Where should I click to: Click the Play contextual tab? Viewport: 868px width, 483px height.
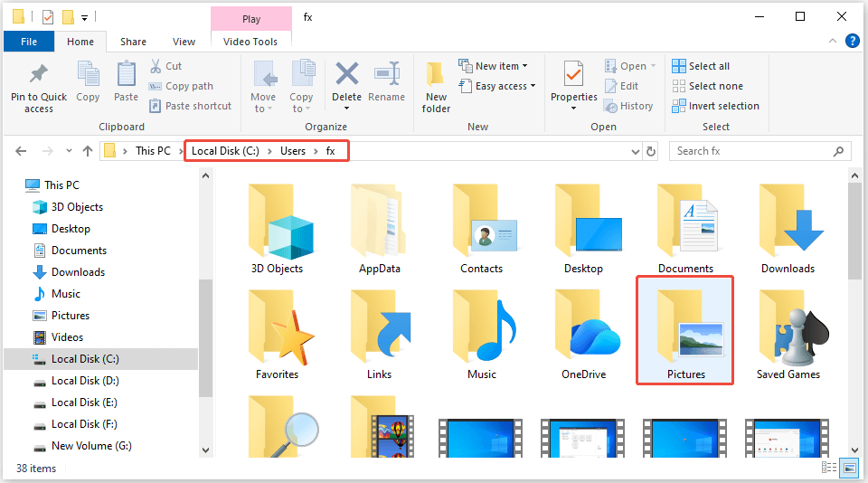251,19
